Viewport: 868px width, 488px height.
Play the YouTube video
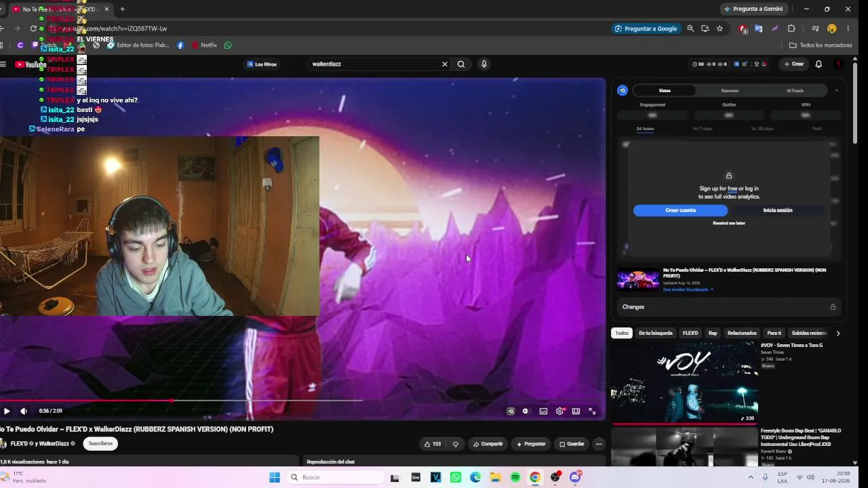pyautogui.click(x=7, y=411)
